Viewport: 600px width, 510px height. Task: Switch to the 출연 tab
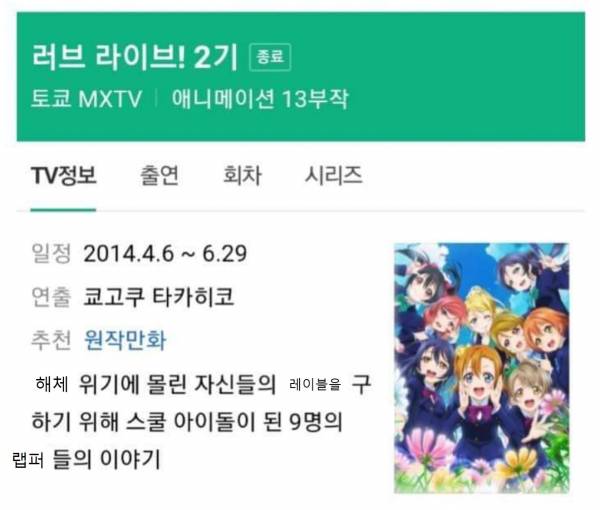tap(159, 176)
